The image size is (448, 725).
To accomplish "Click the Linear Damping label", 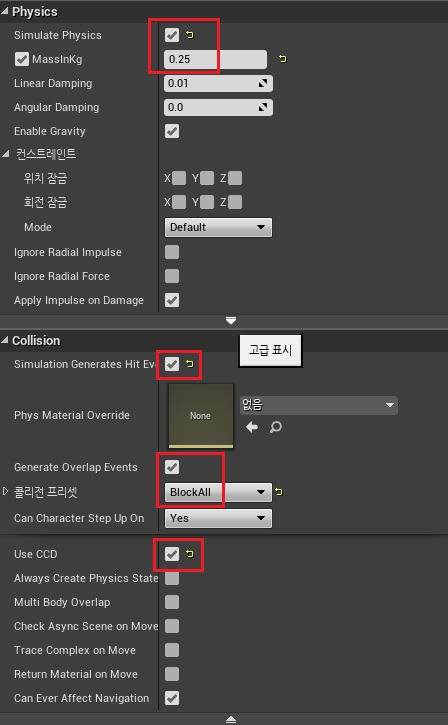I will pyautogui.click(x=53, y=83).
